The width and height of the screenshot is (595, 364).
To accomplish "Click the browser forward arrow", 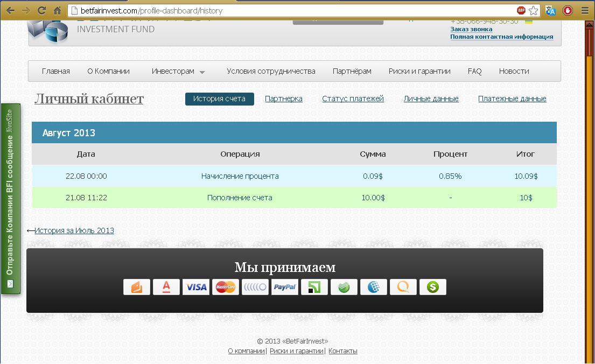I will coord(26,11).
